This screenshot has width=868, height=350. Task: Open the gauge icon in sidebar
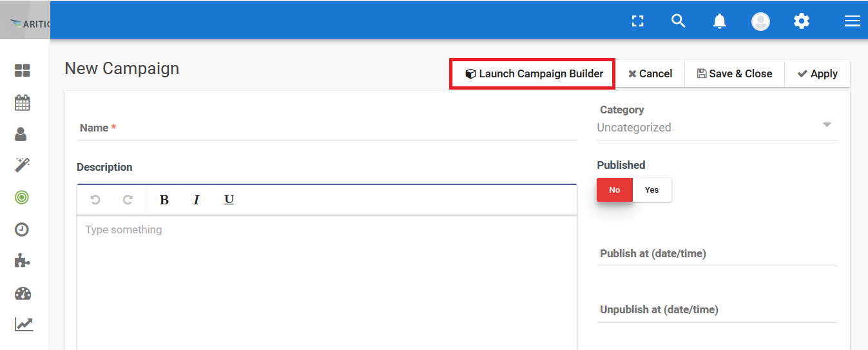coord(23,293)
